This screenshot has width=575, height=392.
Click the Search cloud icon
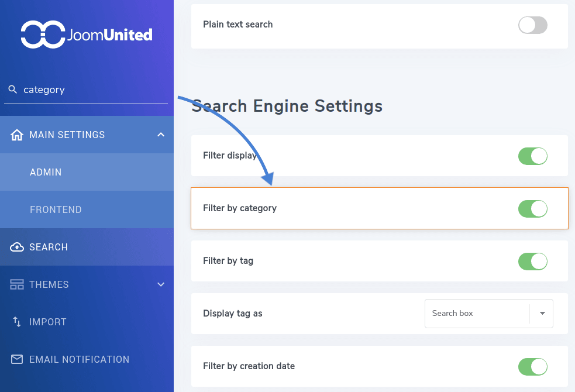pos(17,247)
